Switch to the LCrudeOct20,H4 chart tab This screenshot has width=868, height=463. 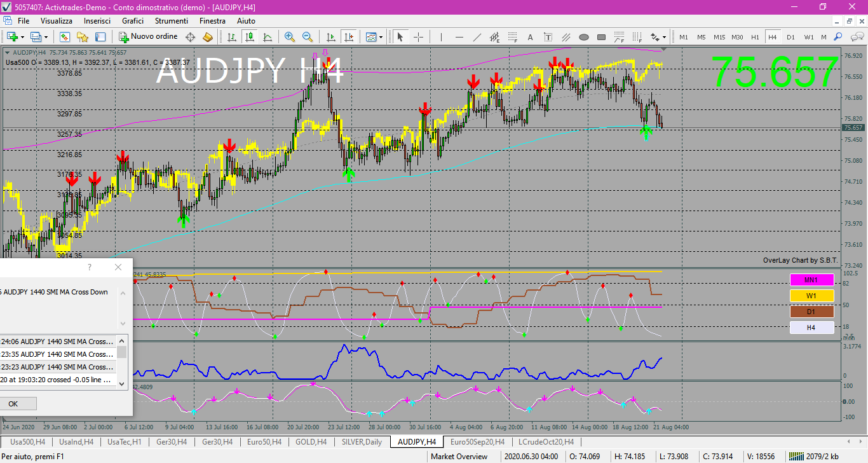[546, 441]
